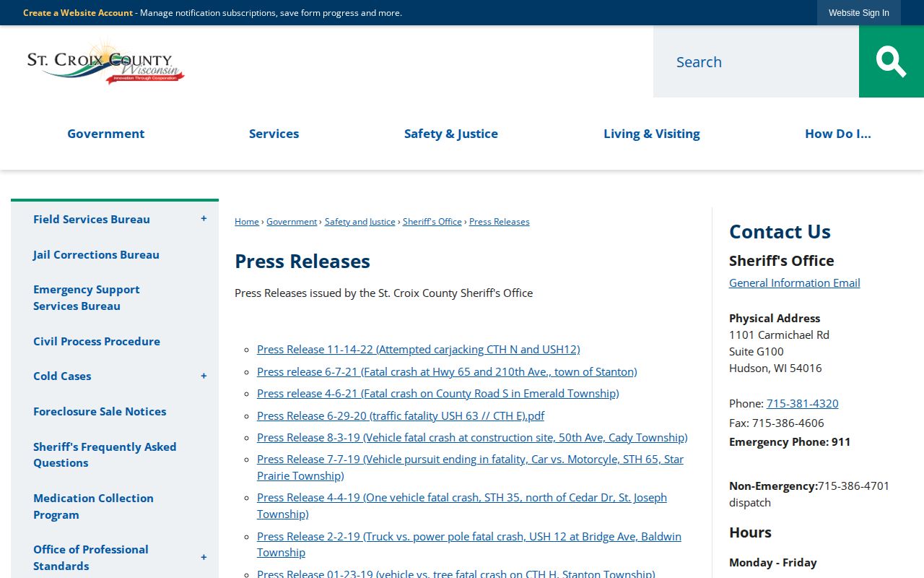This screenshot has width=924, height=578.
Task: Go to Home breadcrumb link
Action: point(247,222)
